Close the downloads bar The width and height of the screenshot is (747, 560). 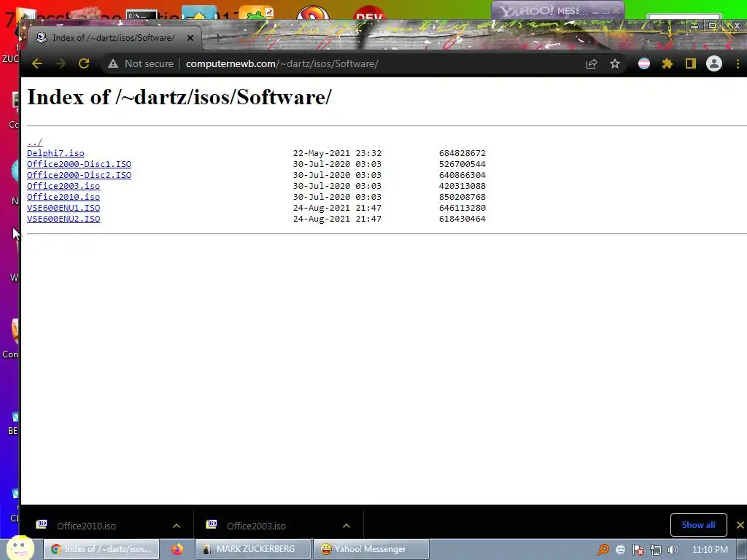coord(740,525)
